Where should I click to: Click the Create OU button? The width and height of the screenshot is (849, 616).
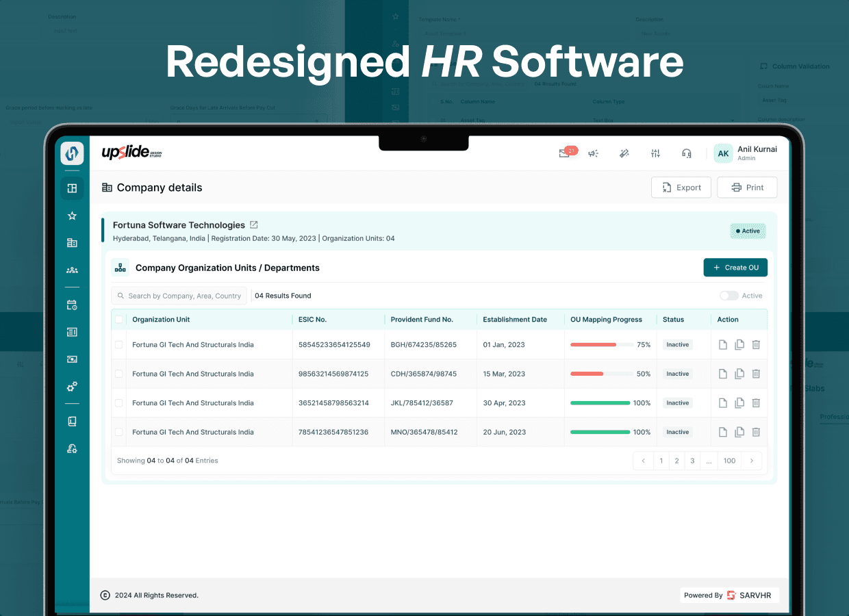735,268
